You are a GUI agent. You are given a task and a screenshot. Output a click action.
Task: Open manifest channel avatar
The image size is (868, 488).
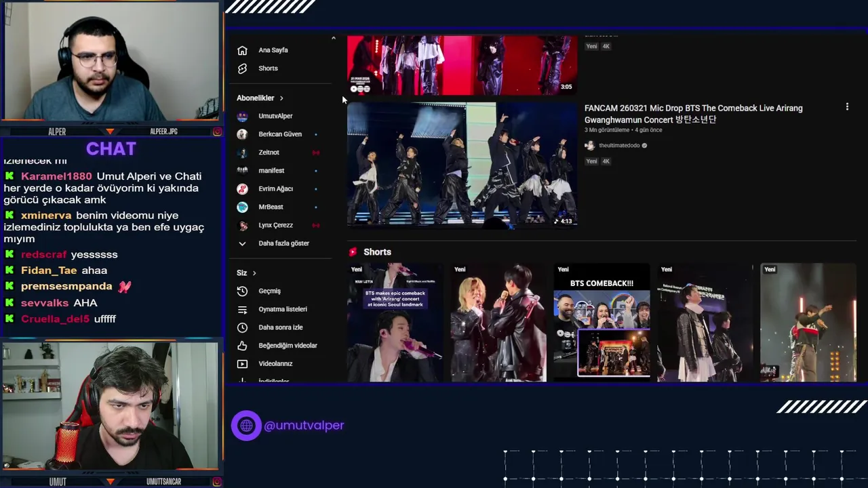click(x=242, y=171)
